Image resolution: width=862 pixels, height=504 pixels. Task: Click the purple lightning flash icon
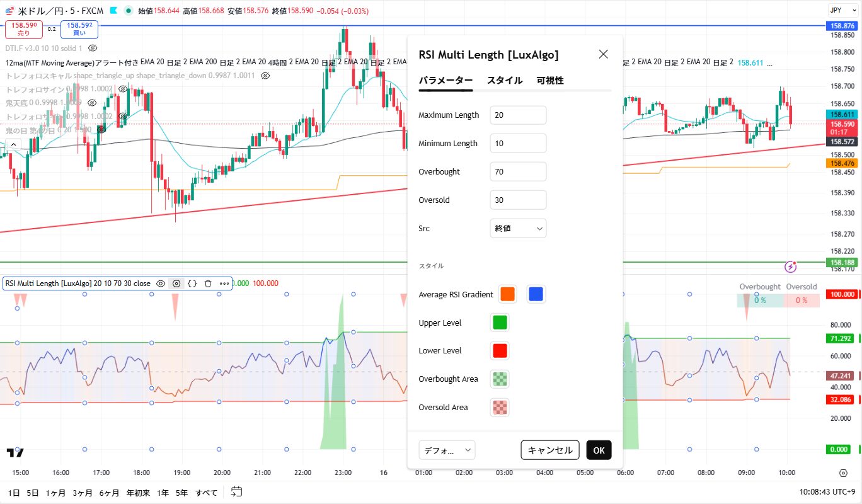point(791,267)
